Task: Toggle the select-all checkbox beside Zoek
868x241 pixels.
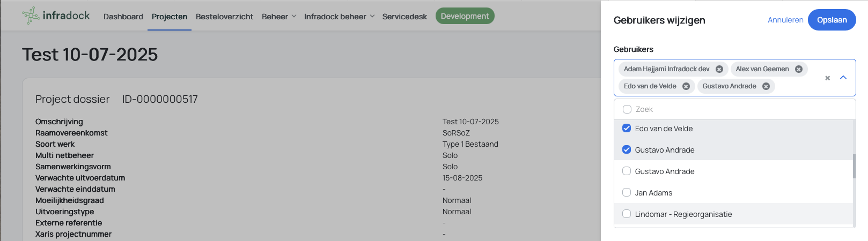Action: (627, 109)
